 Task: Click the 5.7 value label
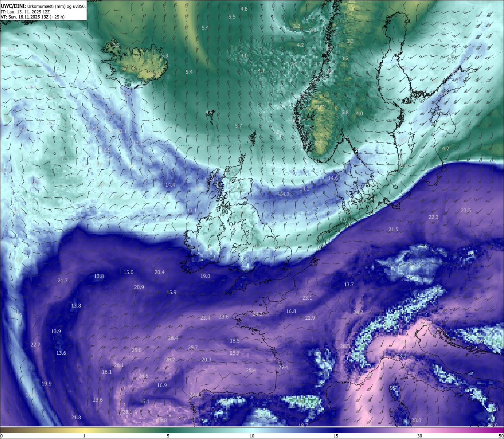pos(238,126)
